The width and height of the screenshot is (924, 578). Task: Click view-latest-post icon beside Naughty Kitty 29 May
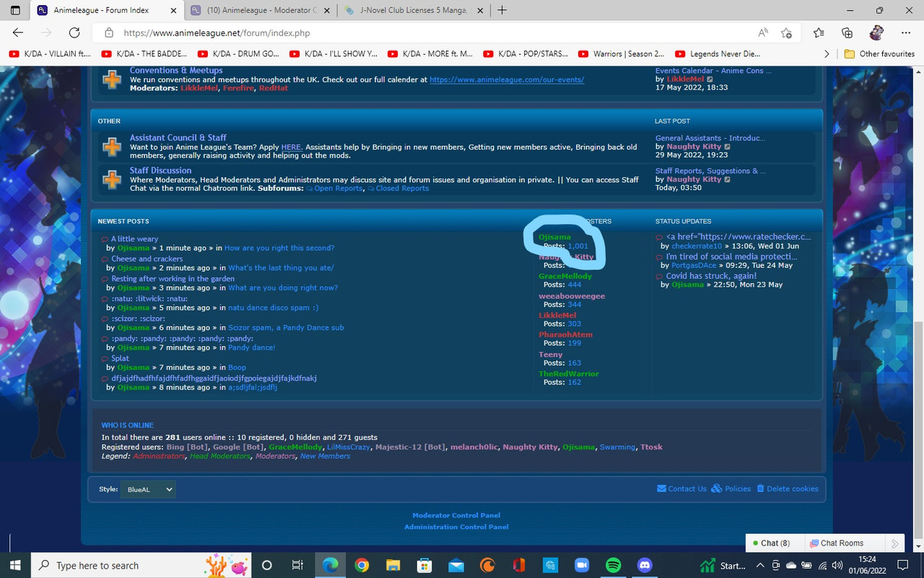pyautogui.click(x=727, y=147)
